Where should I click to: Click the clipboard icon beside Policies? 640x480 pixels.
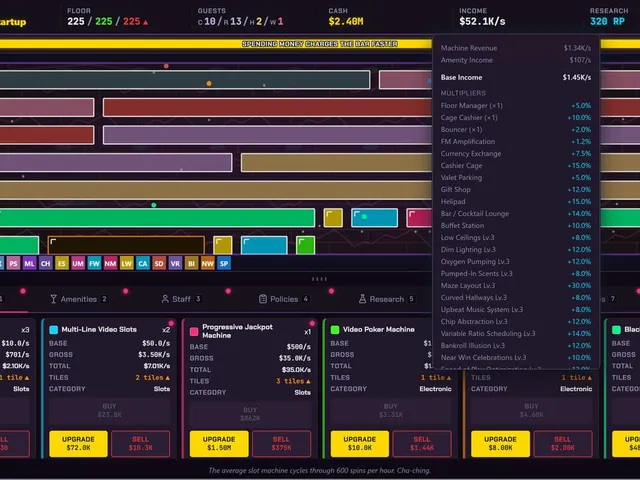click(x=263, y=299)
